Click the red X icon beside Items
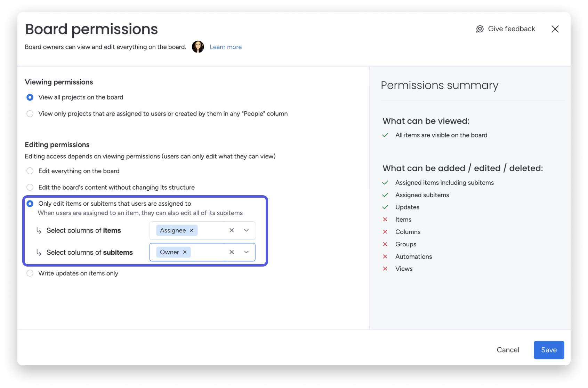Image resolution: width=588 pixels, height=388 pixels. 385,219
